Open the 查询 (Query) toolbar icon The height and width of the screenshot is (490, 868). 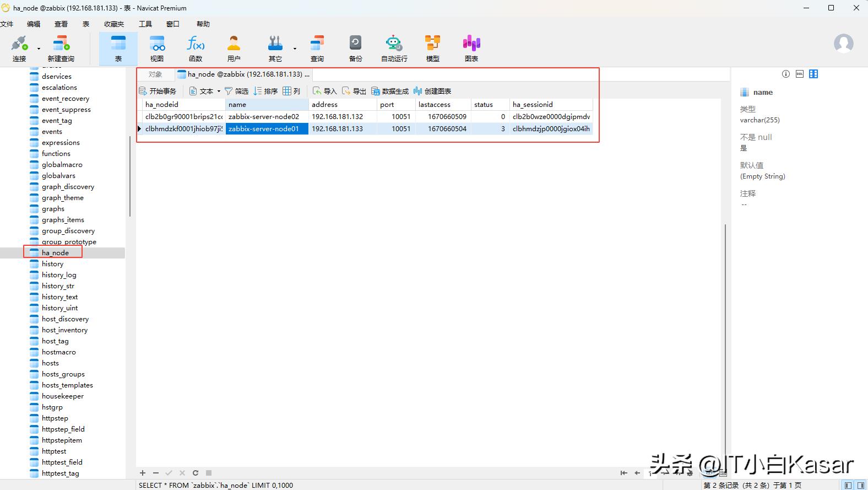tap(317, 49)
